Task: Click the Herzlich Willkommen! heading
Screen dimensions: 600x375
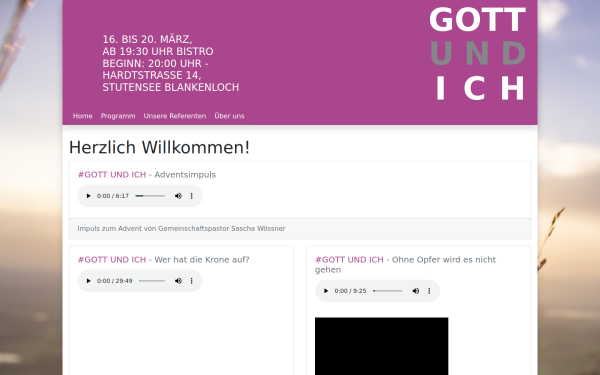Action: tap(159, 148)
